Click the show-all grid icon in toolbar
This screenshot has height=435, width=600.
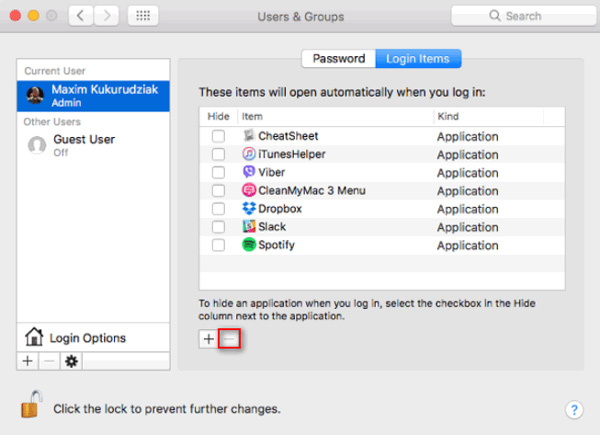tap(143, 16)
